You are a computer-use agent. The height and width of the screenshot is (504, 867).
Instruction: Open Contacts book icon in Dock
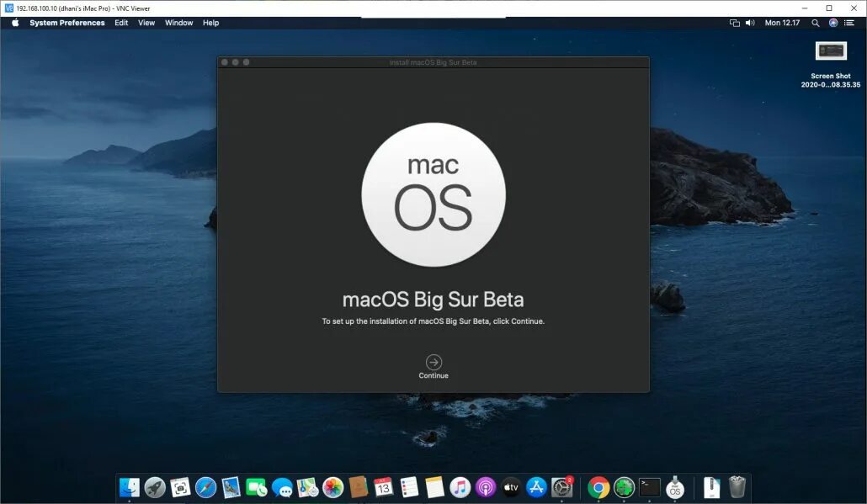point(359,487)
